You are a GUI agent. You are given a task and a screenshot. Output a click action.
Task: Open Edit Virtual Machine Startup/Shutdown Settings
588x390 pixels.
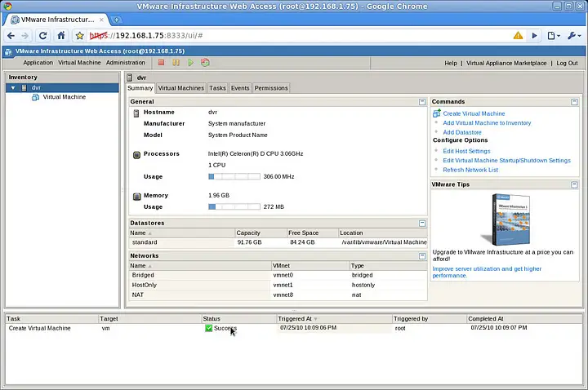click(x=506, y=161)
